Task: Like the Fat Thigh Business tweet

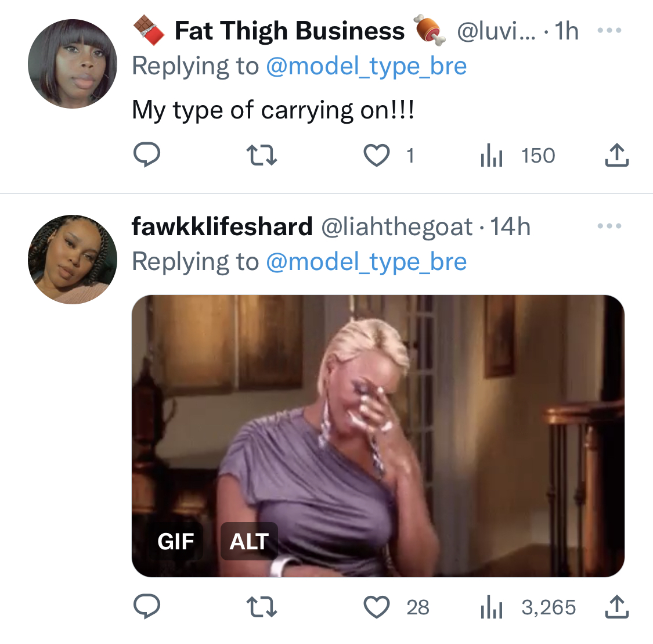Action: coord(377,155)
